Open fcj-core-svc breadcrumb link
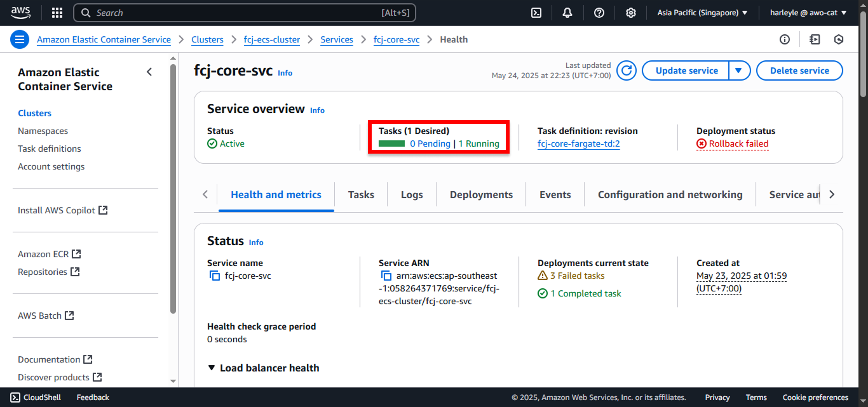 click(397, 39)
